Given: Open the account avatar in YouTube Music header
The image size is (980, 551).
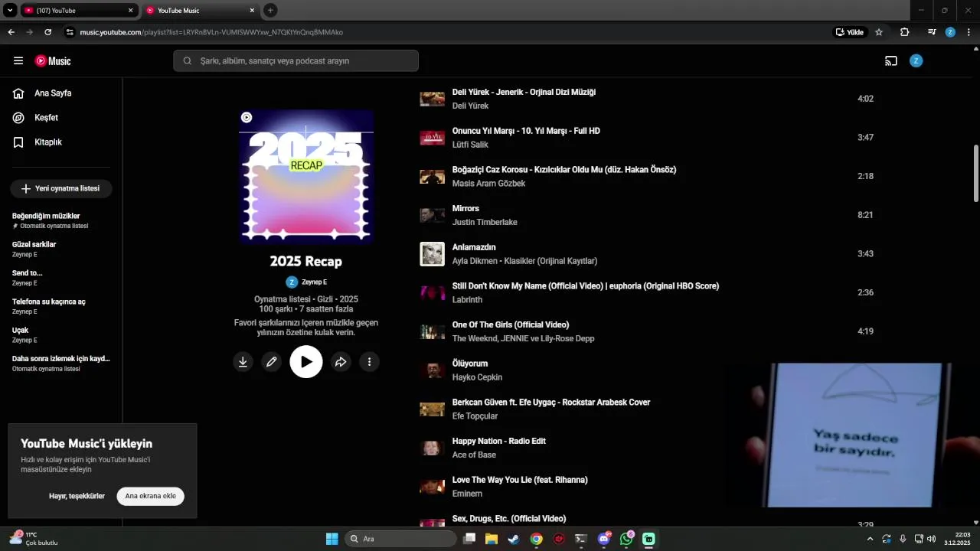Looking at the screenshot, I should (916, 60).
